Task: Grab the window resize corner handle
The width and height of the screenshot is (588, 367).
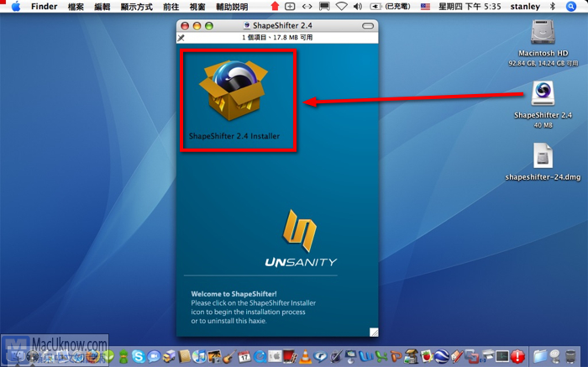Action: 374,332
